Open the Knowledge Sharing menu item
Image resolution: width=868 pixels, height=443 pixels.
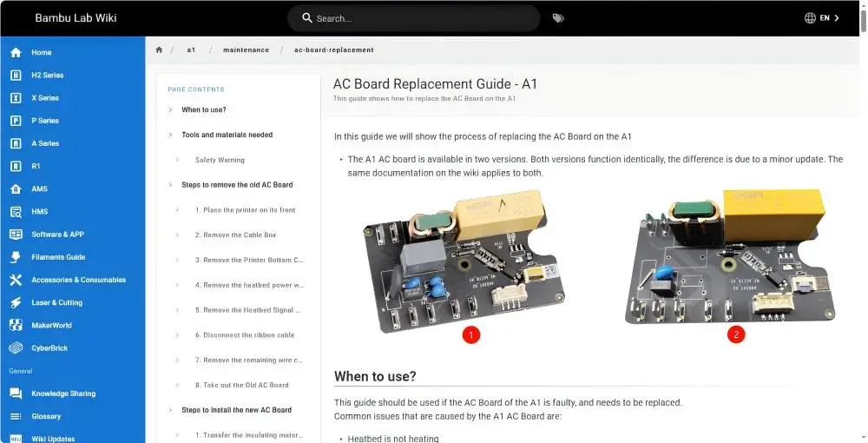[73, 393]
